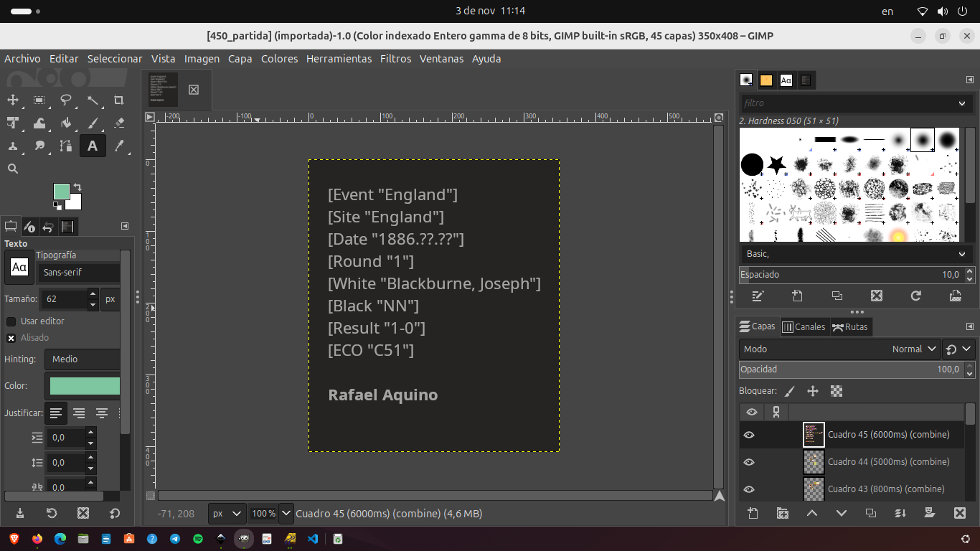The height and width of the screenshot is (551, 980).
Task: Open the Filtros menu
Action: pyautogui.click(x=395, y=59)
